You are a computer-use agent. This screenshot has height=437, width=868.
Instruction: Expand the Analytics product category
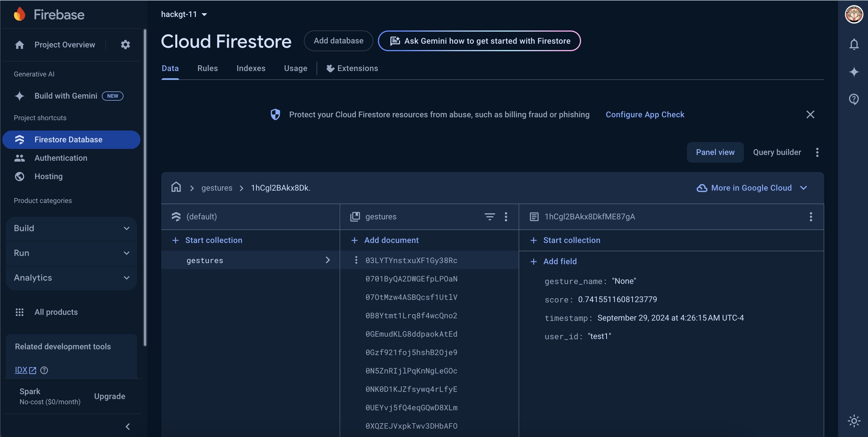[x=71, y=278]
